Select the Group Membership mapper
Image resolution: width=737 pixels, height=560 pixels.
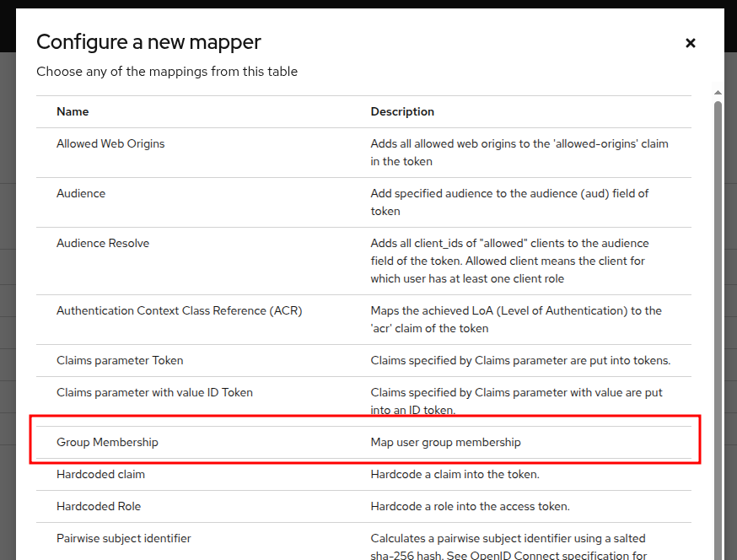pos(107,443)
